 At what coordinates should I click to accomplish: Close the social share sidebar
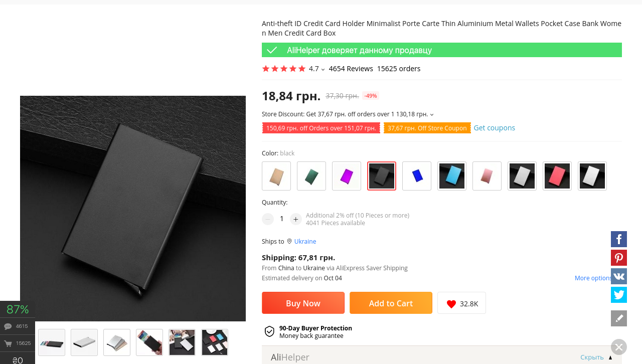tap(618, 347)
